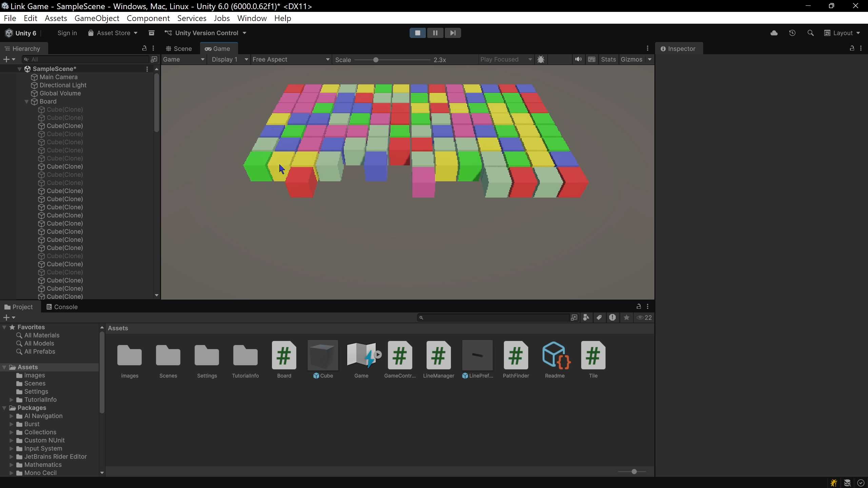Image resolution: width=868 pixels, height=488 pixels.
Task: Click the toolbar search magnifier icon
Action: point(810,33)
